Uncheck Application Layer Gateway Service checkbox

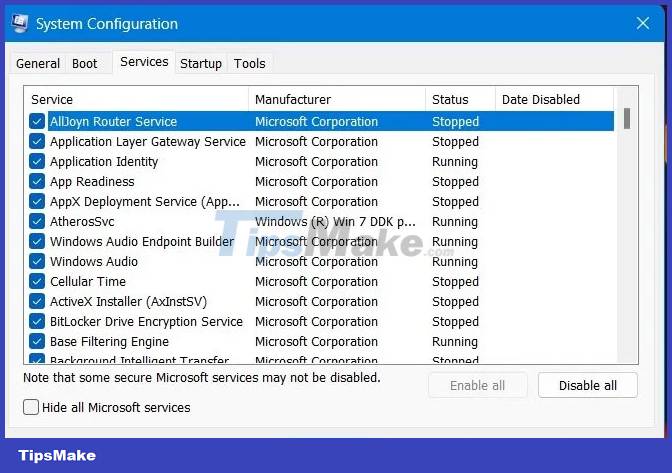37,141
